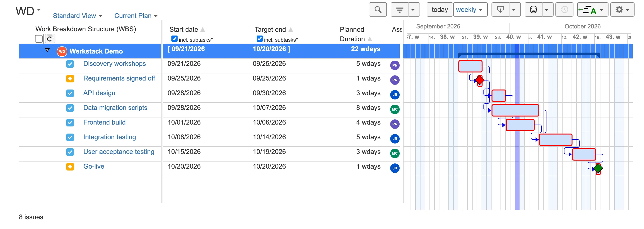Click the JB avatar on Go-live row
This screenshot has height=229, width=644.
tap(394, 168)
